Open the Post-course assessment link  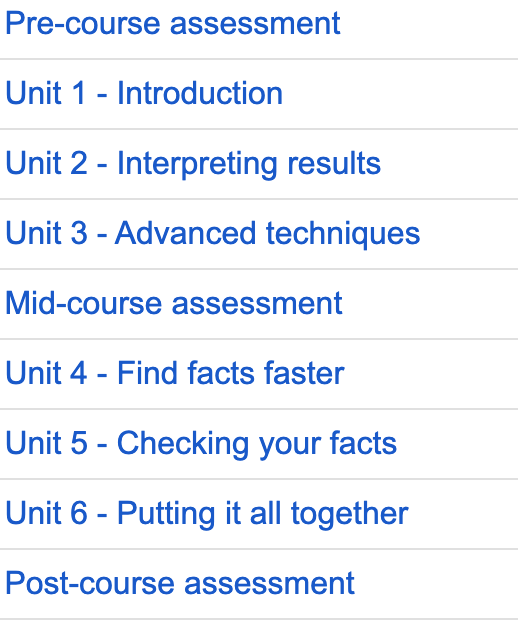tap(180, 584)
